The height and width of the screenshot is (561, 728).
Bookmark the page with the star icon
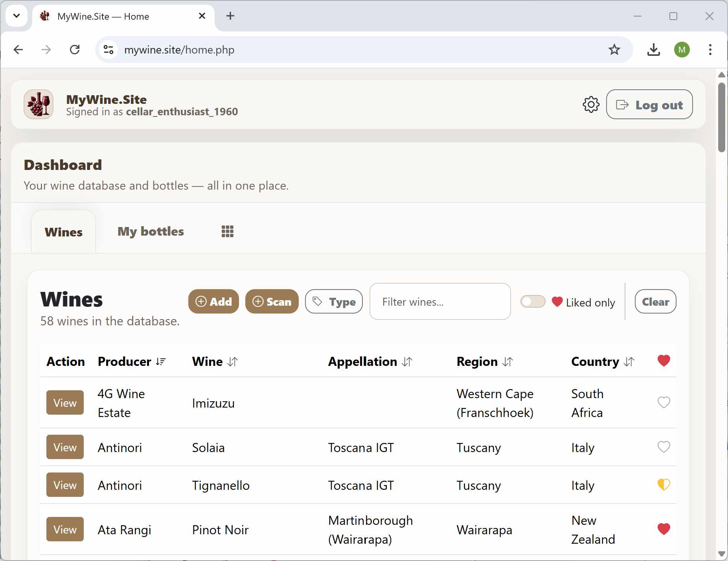point(614,50)
